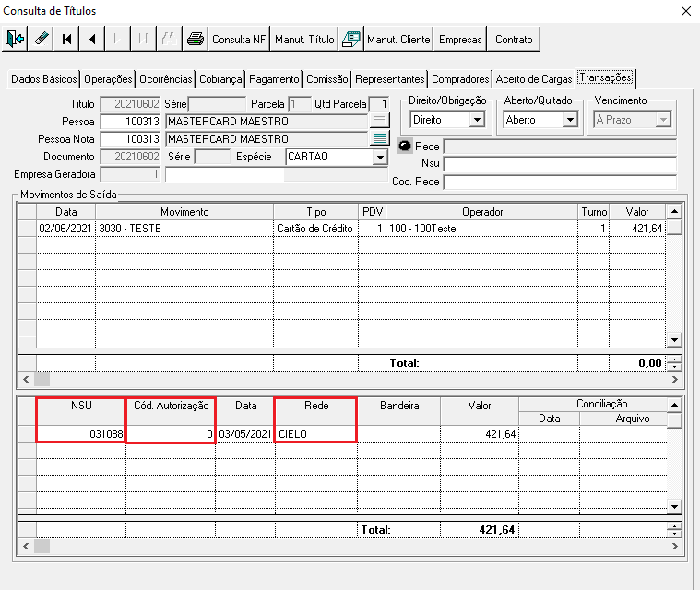Click the CIELO rede cell

point(316,434)
